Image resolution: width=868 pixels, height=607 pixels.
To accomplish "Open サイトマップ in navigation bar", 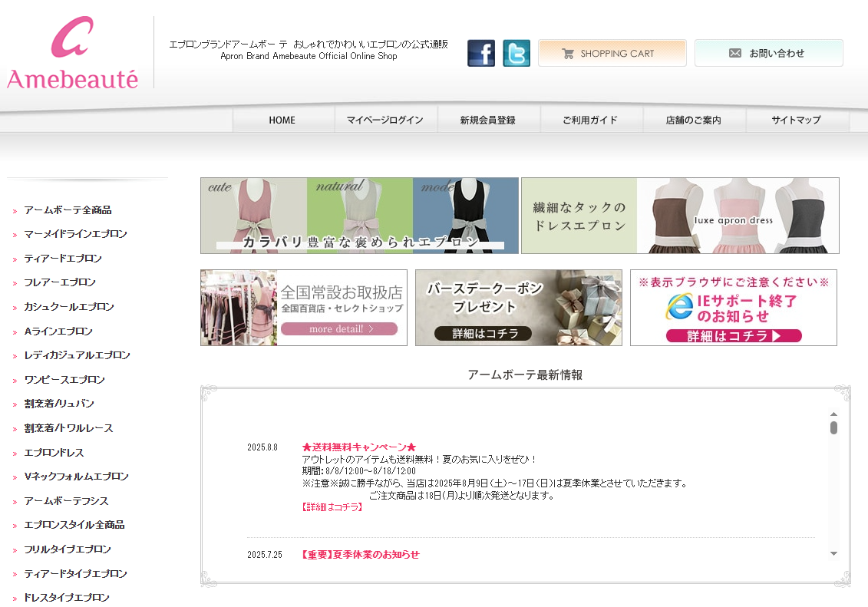I will (797, 120).
